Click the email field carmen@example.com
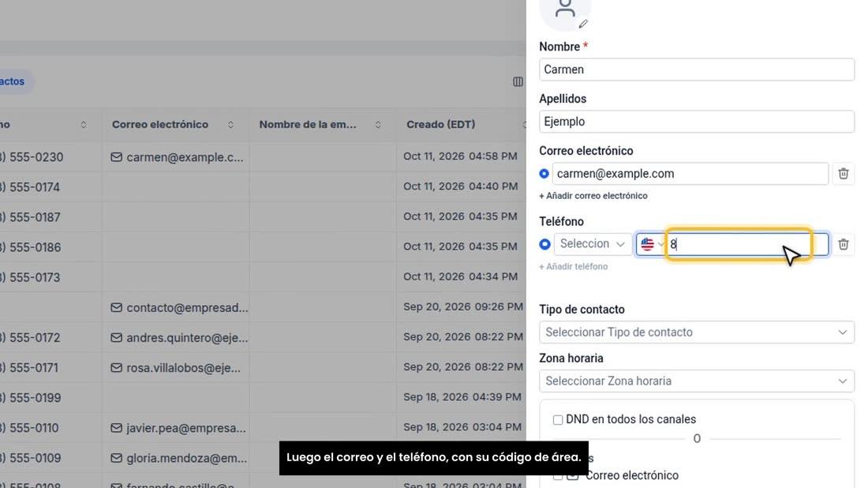 (690, 174)
